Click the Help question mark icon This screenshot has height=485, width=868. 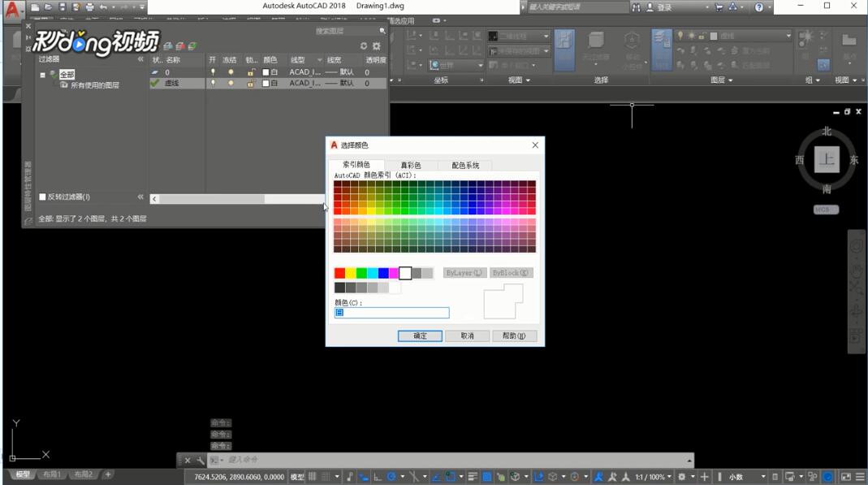pyautogui.click(x=759, y=7)
